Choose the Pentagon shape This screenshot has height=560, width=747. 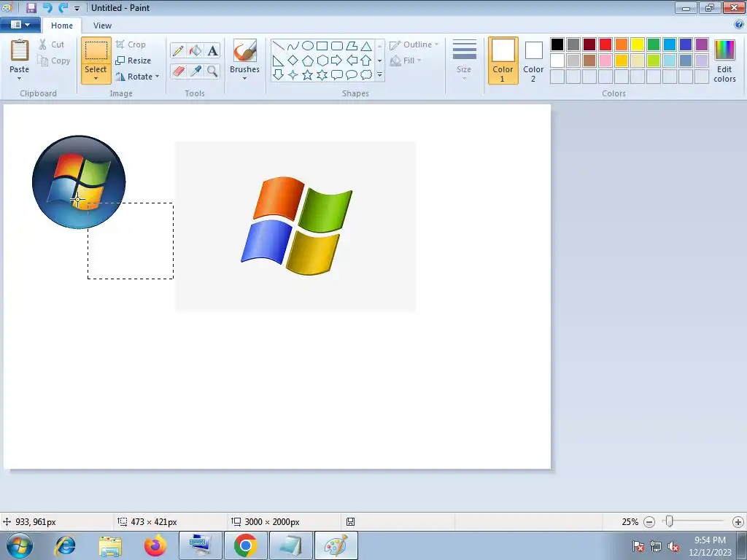308,61
